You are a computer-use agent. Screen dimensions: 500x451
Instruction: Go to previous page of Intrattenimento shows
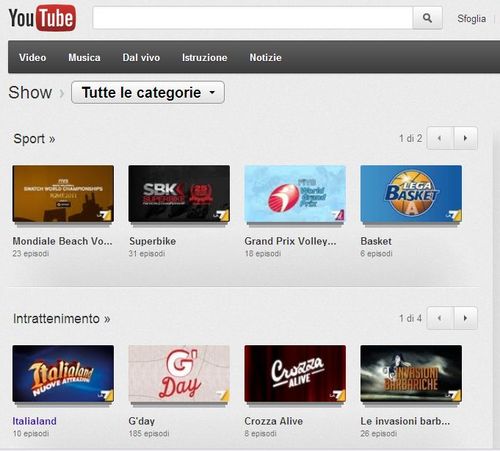[x=440, y=318]
